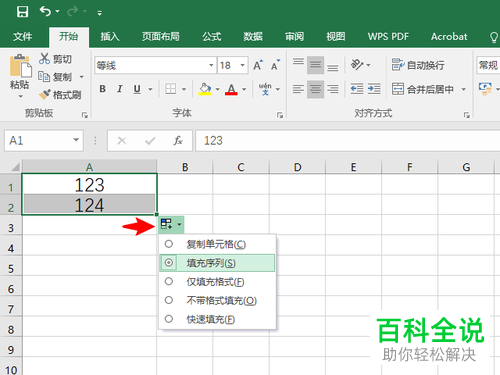Click the Name Box showing A1
The width and height of the screenshot is (500, 375).
click(43, 140)
